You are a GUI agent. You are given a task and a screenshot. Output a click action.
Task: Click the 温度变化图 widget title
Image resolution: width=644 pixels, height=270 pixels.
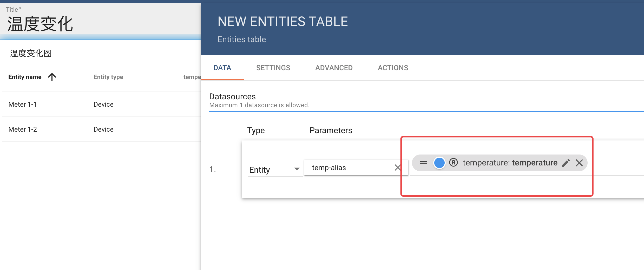31,53
